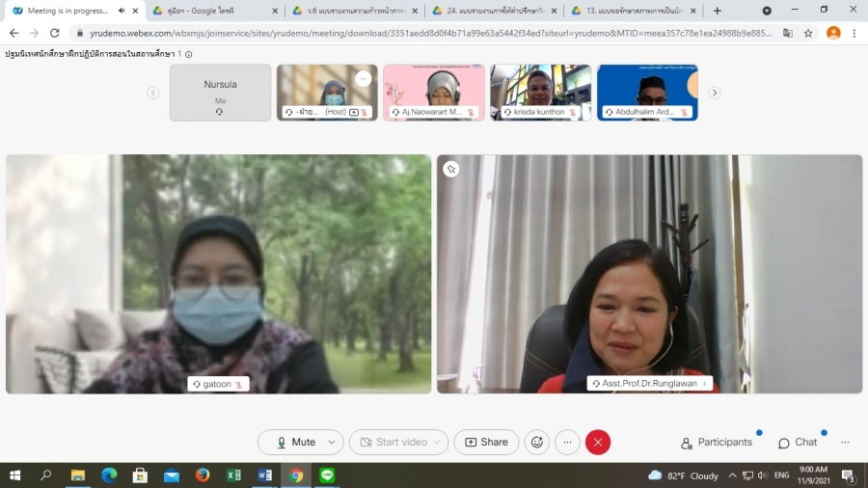Open the Chat panel
This screenshot has width=868, height=488.
click(x=798, y=442)
